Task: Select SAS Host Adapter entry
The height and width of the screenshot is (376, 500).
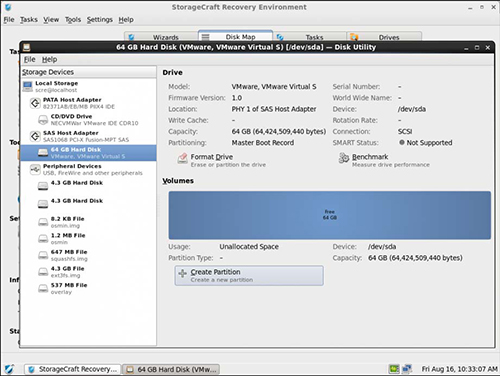Action: (x=88, y=136)
